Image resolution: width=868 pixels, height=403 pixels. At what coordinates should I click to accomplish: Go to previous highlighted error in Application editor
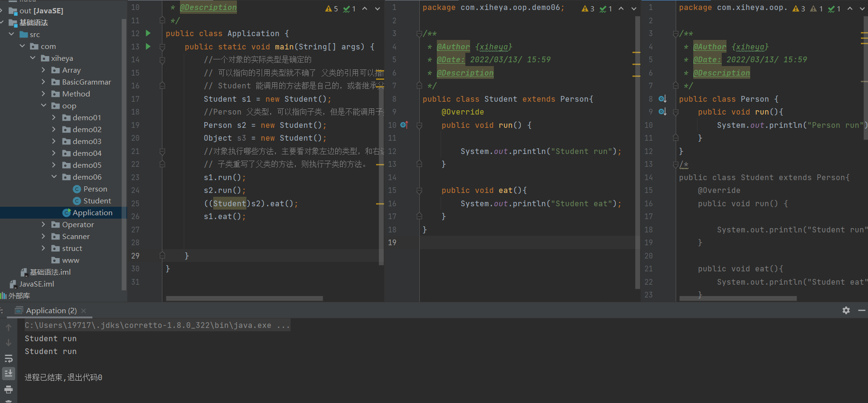click(365, 9)
